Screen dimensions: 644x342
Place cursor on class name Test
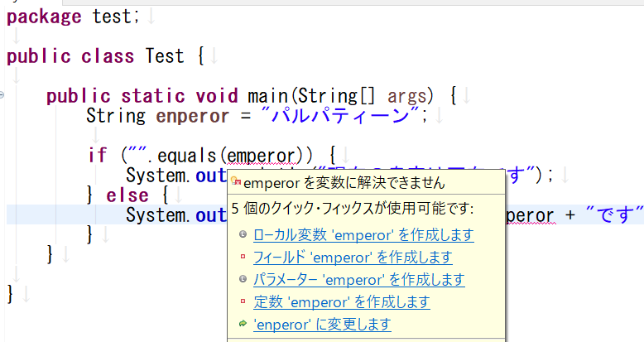point(164,56)
